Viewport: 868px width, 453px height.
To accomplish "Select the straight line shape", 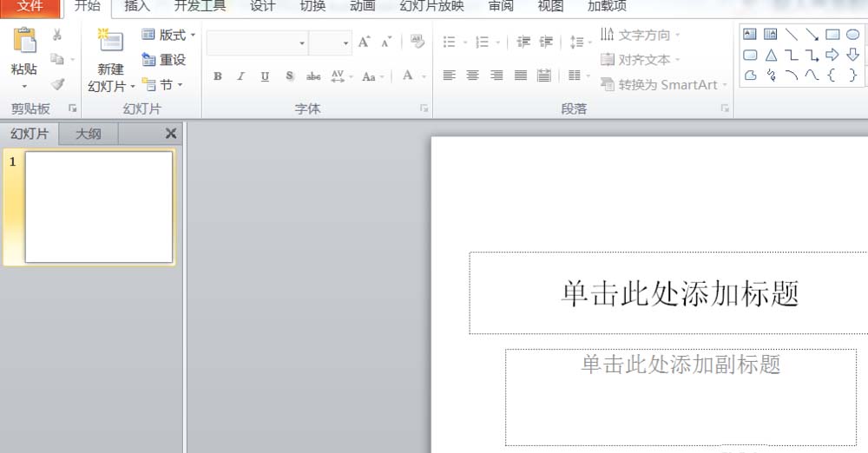I will pos(792,35).
